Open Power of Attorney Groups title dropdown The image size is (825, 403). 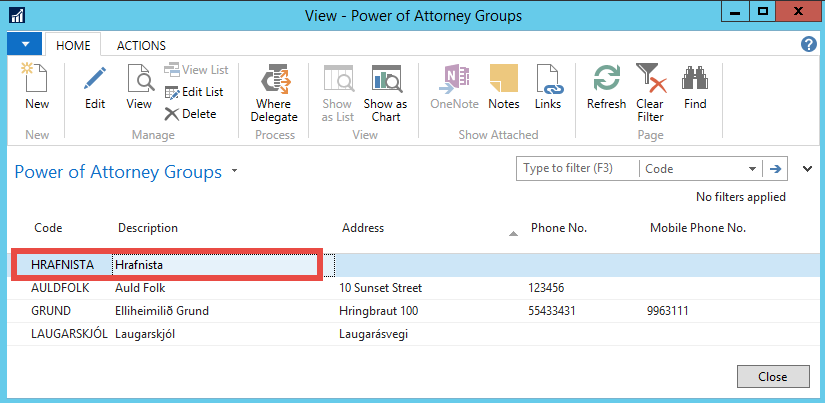(x=235, y=171)
